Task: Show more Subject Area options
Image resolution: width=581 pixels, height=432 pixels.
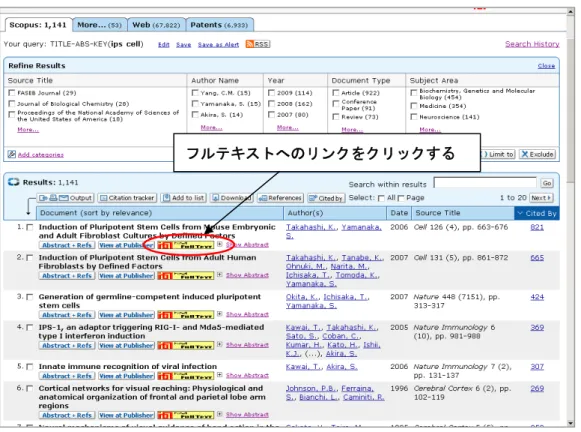Action: coord(430,130)
